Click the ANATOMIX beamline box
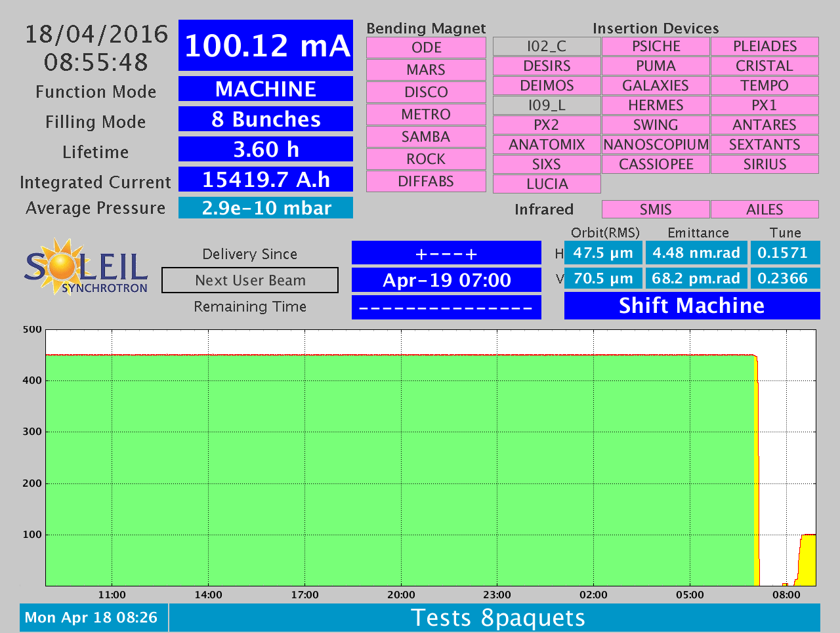Screen dimensions: 840x633 547,145
